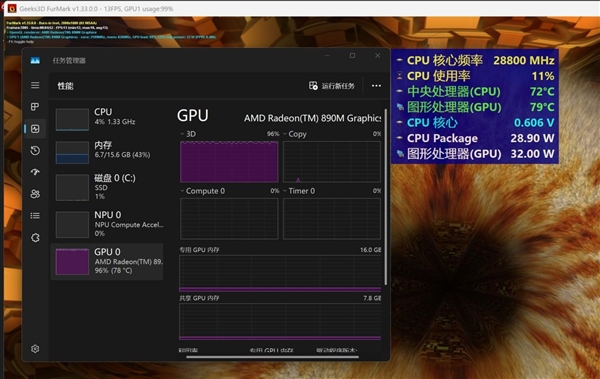Click the FurMark icon in the title bar

(x=11, y=8)
